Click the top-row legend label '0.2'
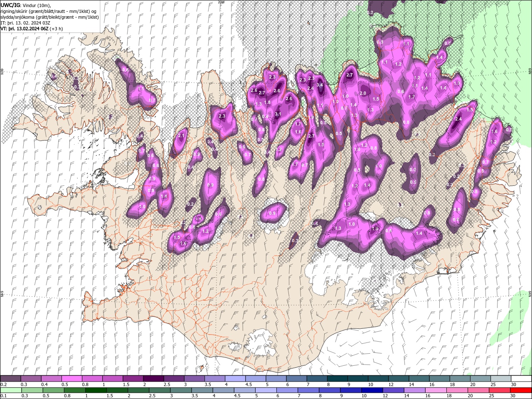This screenshot has height=399, width=532. (x=3, y=384)
